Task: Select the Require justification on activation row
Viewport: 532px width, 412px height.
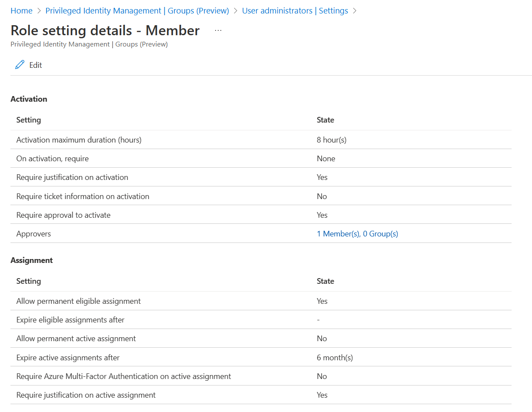Action: (72, 177)
